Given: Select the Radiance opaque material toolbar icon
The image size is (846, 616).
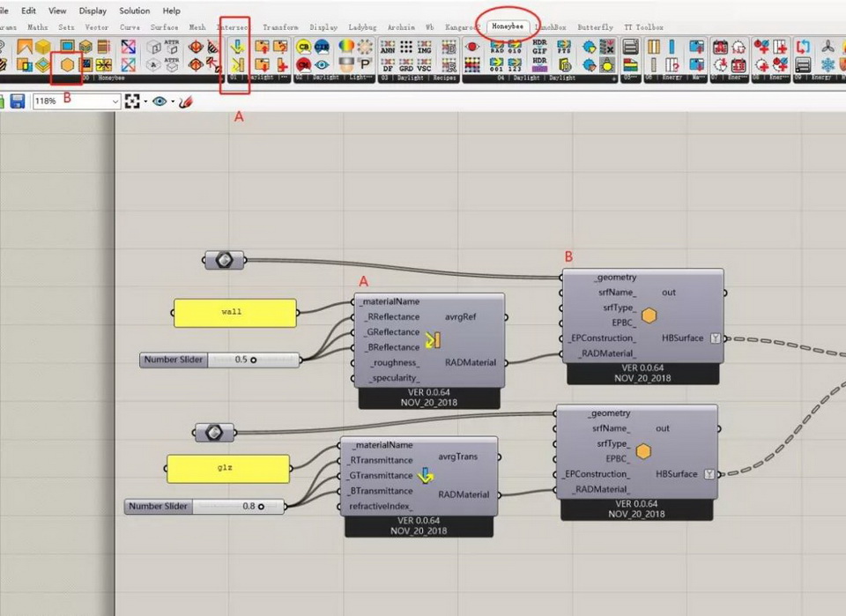Looking at the screenshot, I should 235,65.
